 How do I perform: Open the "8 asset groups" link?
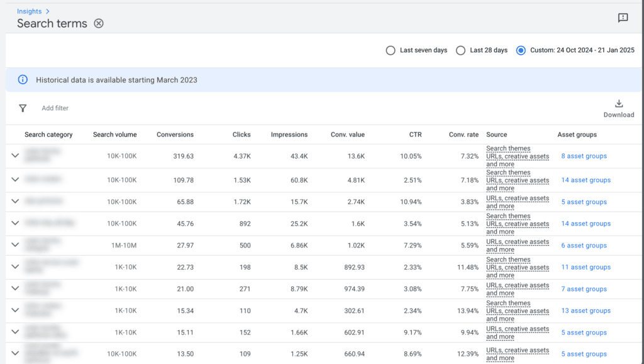point(584,156)
